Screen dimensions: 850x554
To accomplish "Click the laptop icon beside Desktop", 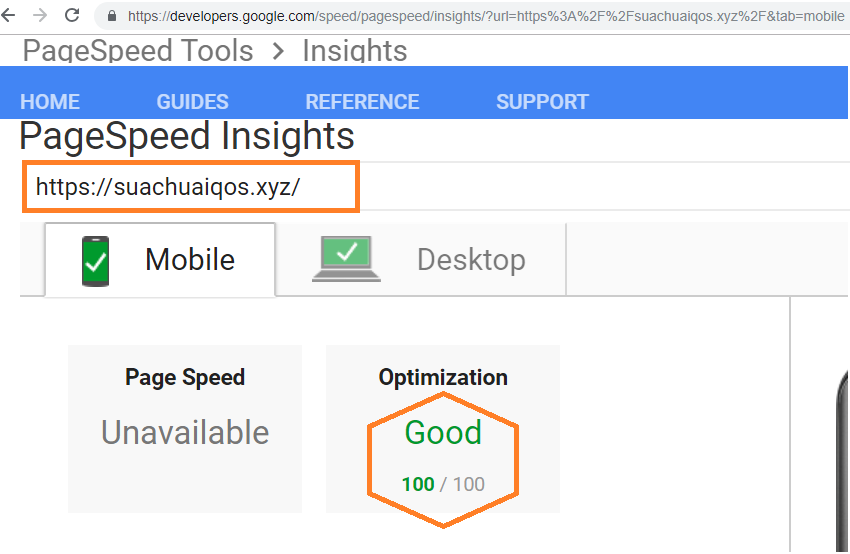I will click(x=346, y=259).
